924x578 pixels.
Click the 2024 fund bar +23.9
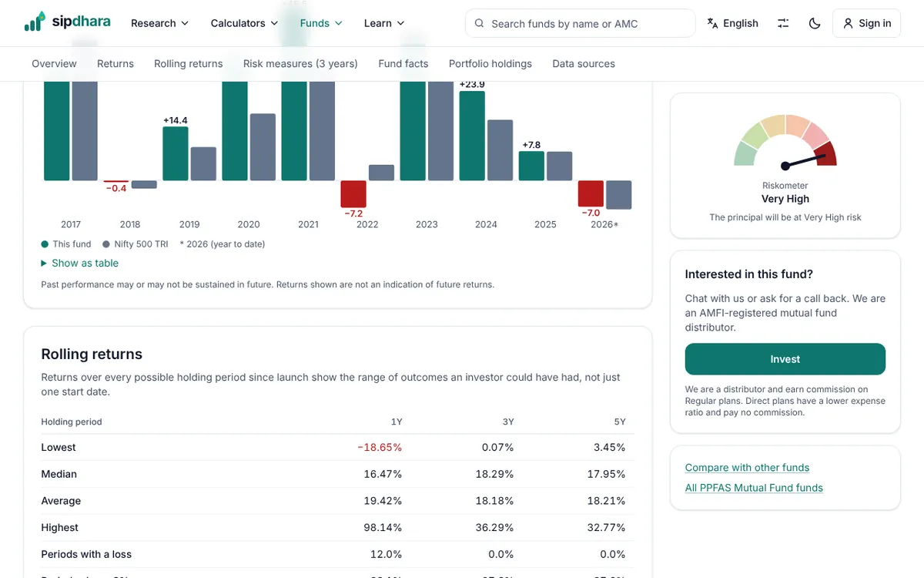point(472,136)
